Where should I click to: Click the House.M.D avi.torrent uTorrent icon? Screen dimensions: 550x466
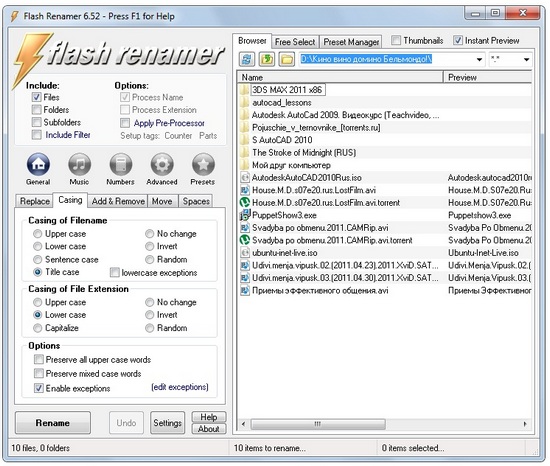point(244,202)
